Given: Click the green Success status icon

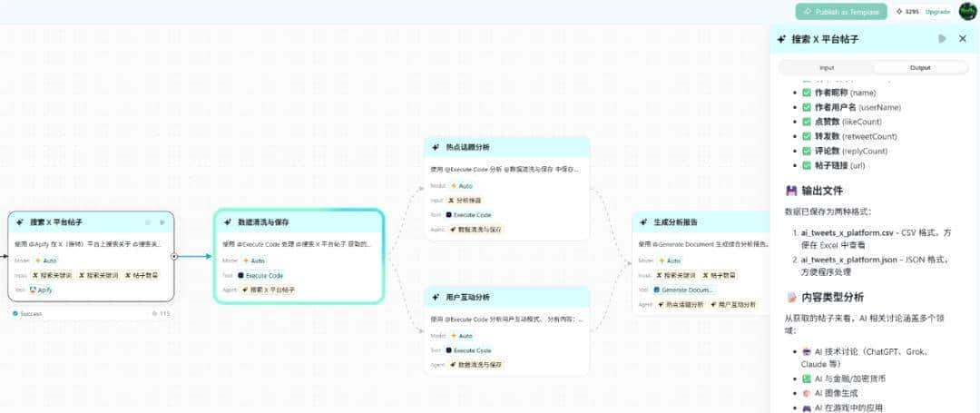Looking at the screenshot, I should coord(15,314).
